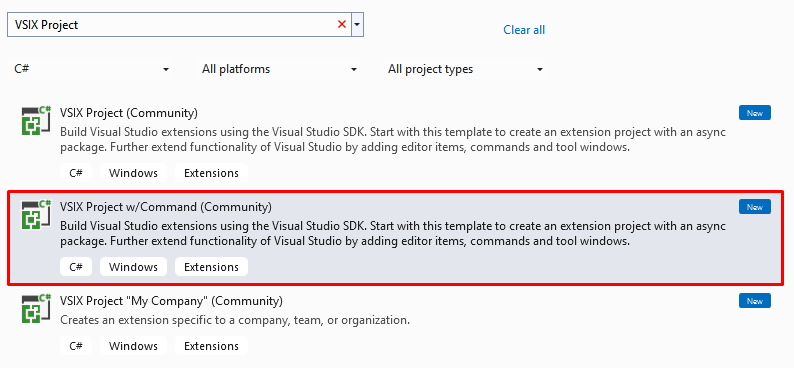Expand the All project types dropdown

pyautogui.click(x=465, y=69)
